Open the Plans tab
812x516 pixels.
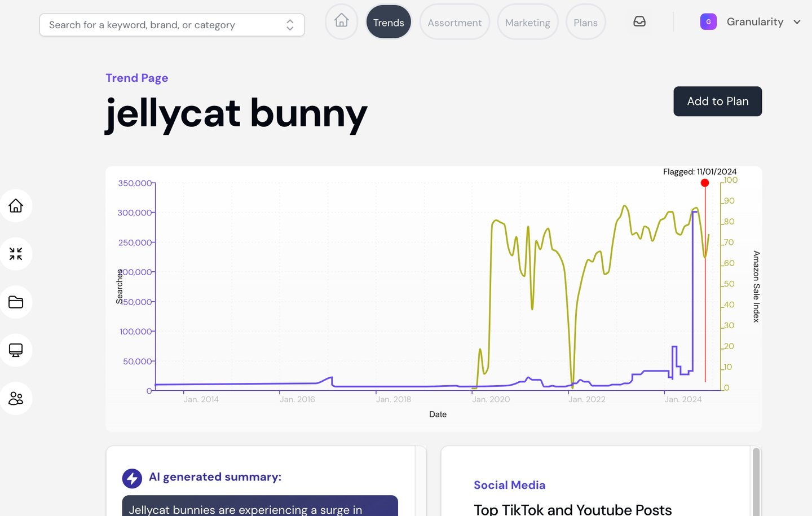(585, 22)
